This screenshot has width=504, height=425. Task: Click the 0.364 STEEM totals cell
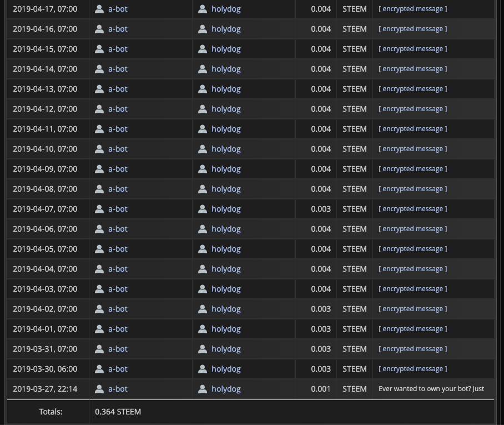coord(118,412)
